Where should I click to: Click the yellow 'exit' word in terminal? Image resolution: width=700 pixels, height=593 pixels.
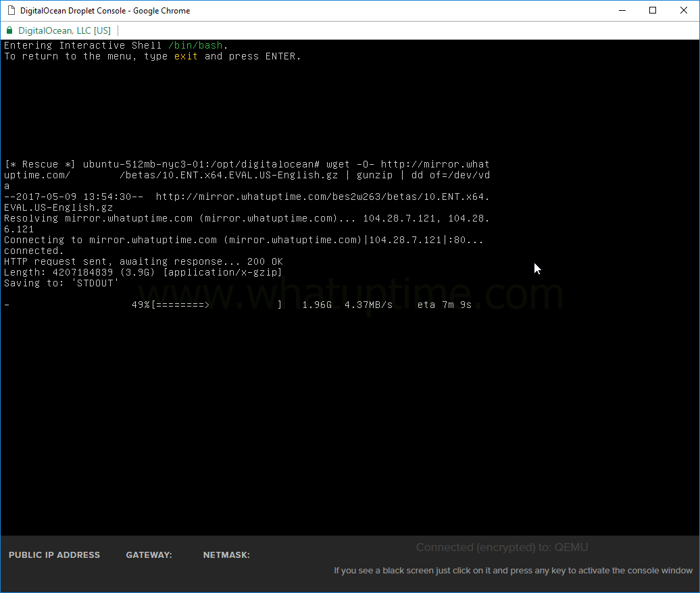(186, 56)
